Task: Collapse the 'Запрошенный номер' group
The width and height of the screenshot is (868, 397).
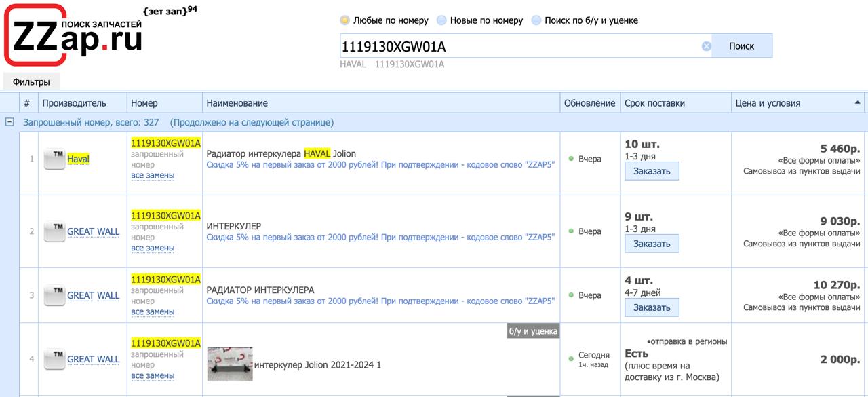Action: point(9,123)
